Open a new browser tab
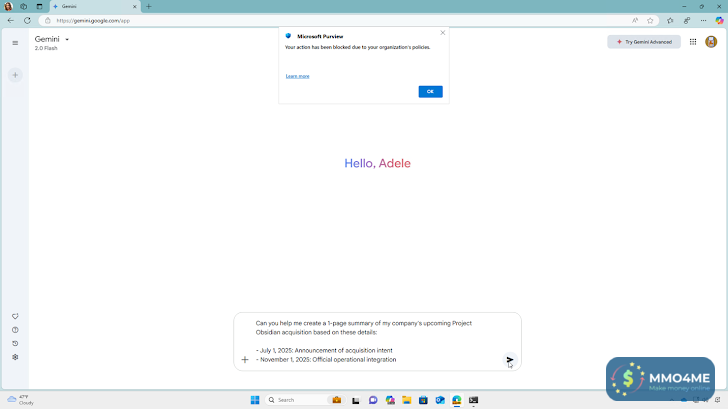This screenshot has height=409, width=728. pos(149,6)
